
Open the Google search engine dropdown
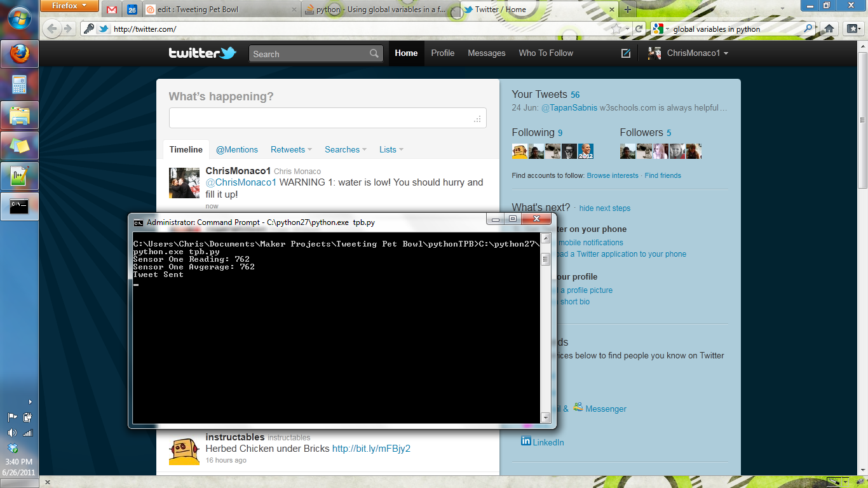click(x=660, y=29)
